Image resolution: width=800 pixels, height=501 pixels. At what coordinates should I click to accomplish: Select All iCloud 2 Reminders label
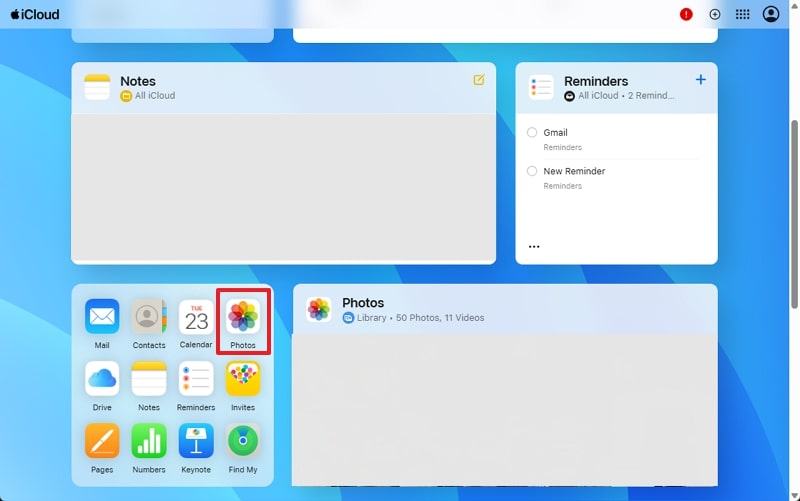point(619,95)
